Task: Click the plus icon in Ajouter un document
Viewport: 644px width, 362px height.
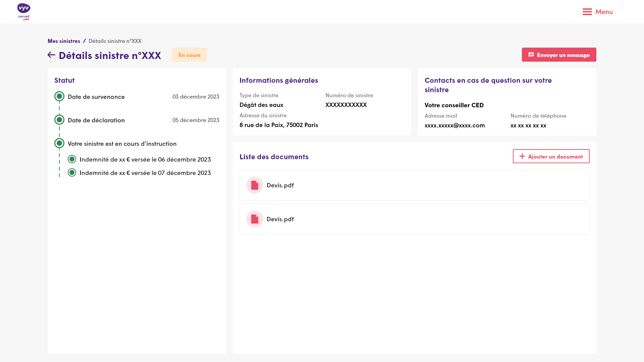Action: [522, 156]
